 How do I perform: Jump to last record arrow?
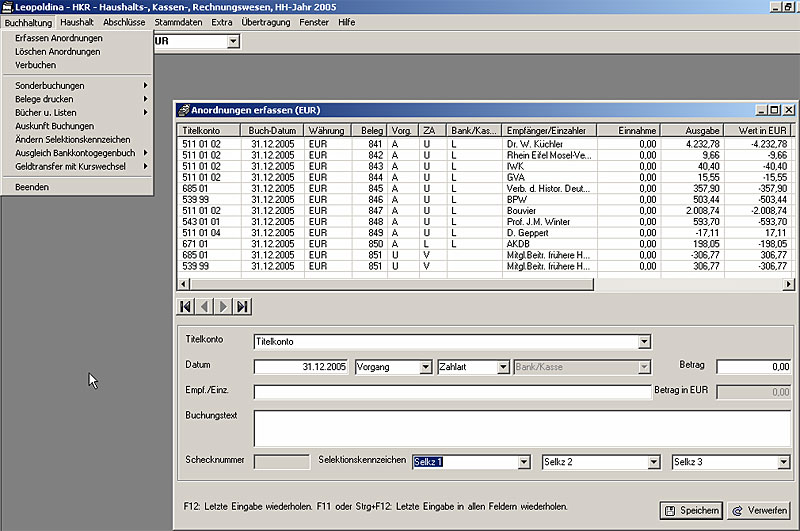click(243, 306)
